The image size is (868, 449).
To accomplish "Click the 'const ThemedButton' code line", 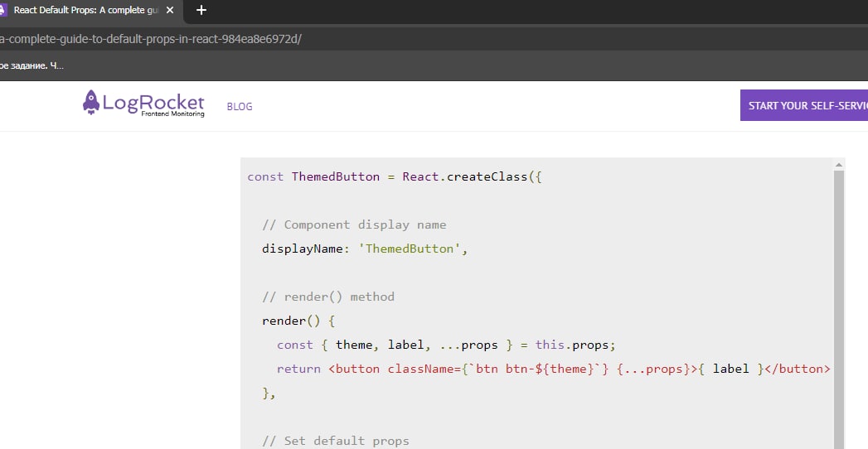I will tap(394, 177).
